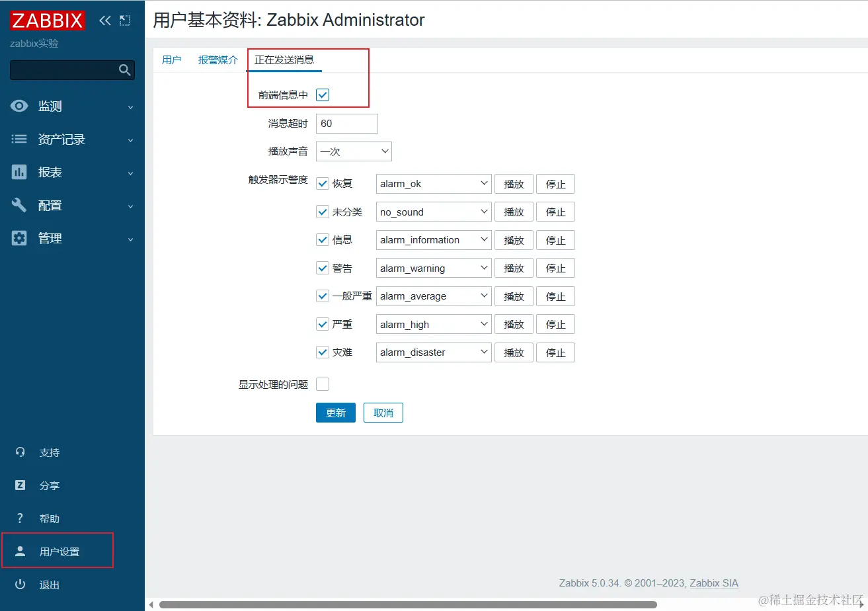
Task: Click the scrollbar left arrow
Action: tap(150, 604)
